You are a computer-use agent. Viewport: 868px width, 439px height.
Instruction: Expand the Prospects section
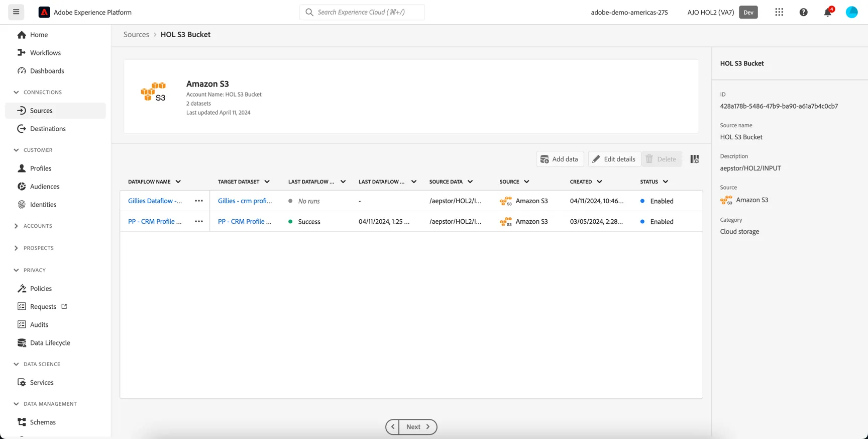(16, 248)
